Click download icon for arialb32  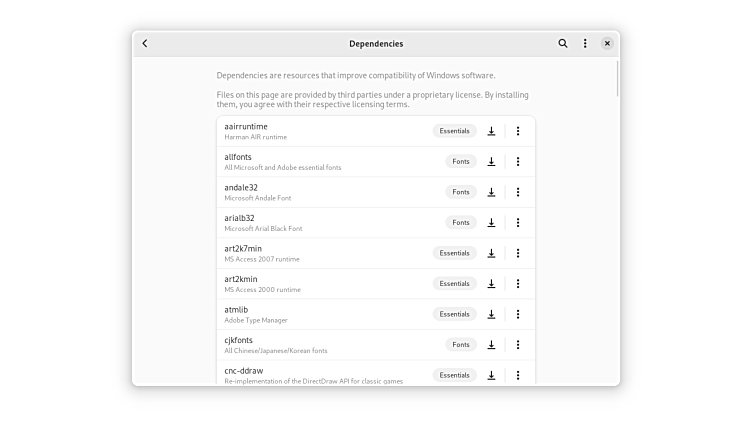tap(491, 223)
